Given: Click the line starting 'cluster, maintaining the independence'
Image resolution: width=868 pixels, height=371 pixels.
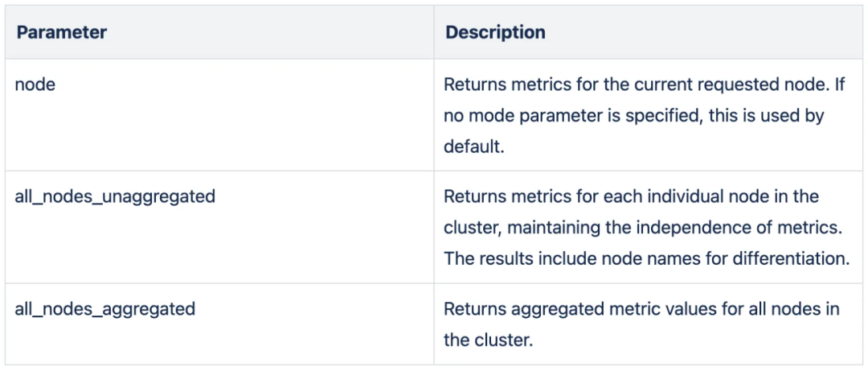Looking at the screenshot, I should 642,228.
